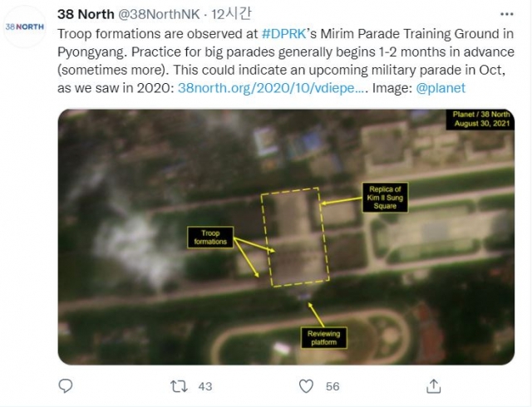This screenshot has height=407, width=532.
Task: Open the 38north.org/2020/10 article link
Action: (x=273, y=88)
